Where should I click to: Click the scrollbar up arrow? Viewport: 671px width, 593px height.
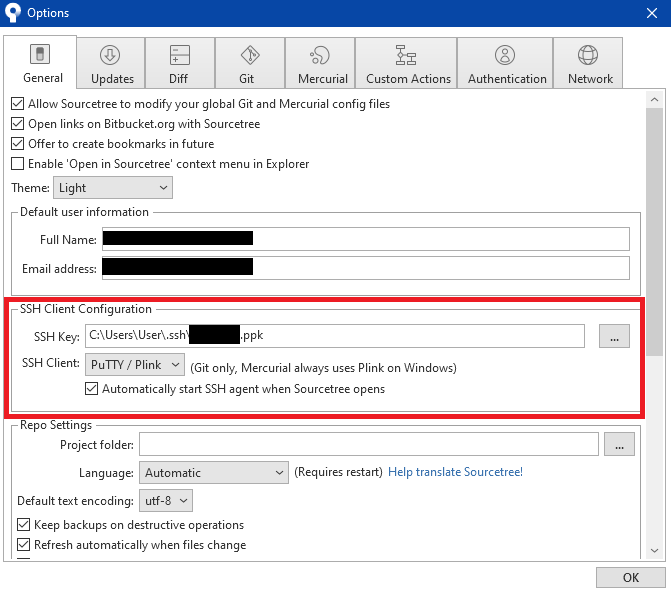[654, 100]
